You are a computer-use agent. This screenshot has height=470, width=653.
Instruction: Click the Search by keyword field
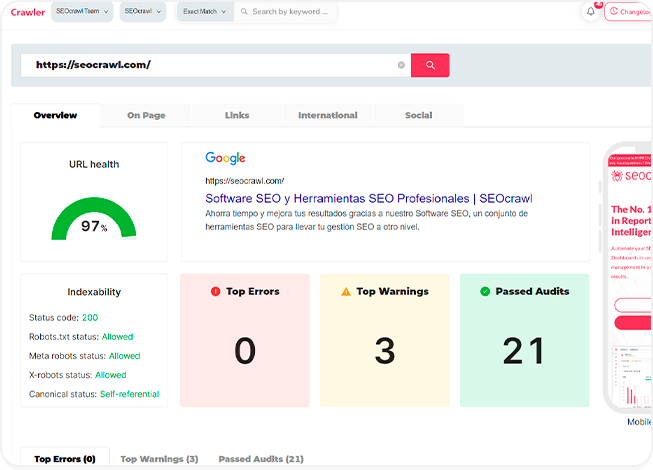[x=288, y=12]
